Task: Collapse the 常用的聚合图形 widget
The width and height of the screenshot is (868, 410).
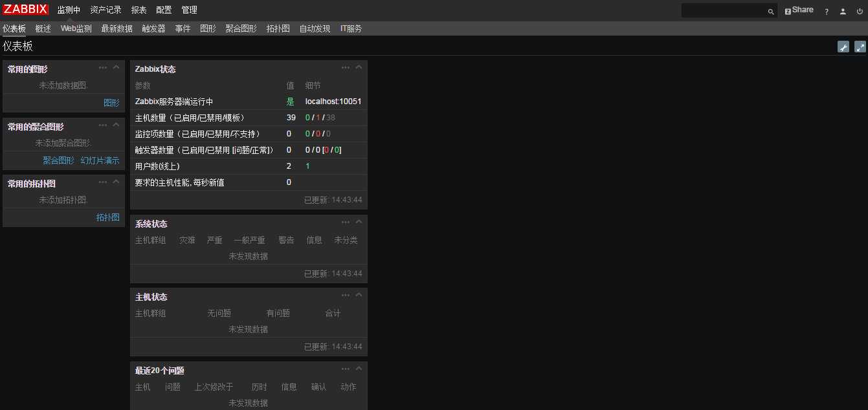Action: pos(117,124)
